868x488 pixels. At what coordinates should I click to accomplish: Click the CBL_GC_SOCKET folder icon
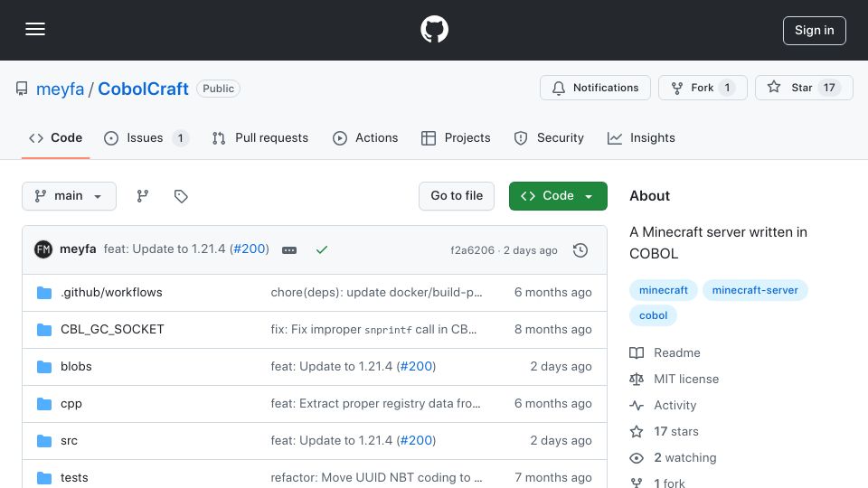pos(44,330)
